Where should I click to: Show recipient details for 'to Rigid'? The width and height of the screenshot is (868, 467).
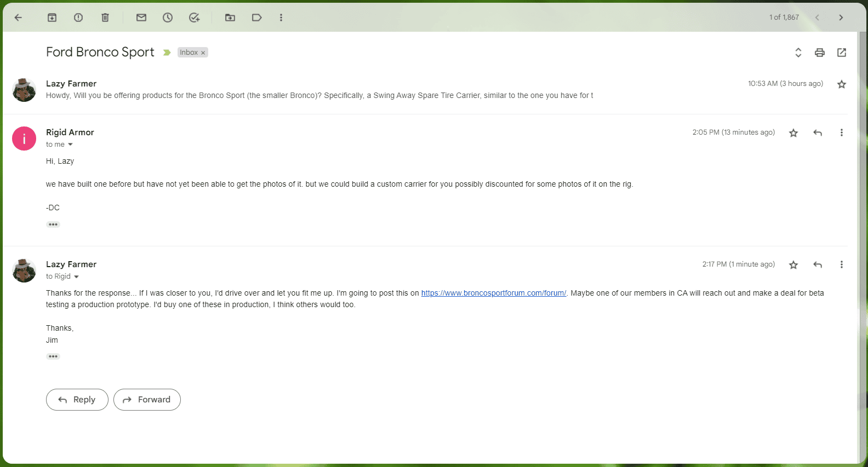click(76, 276)
